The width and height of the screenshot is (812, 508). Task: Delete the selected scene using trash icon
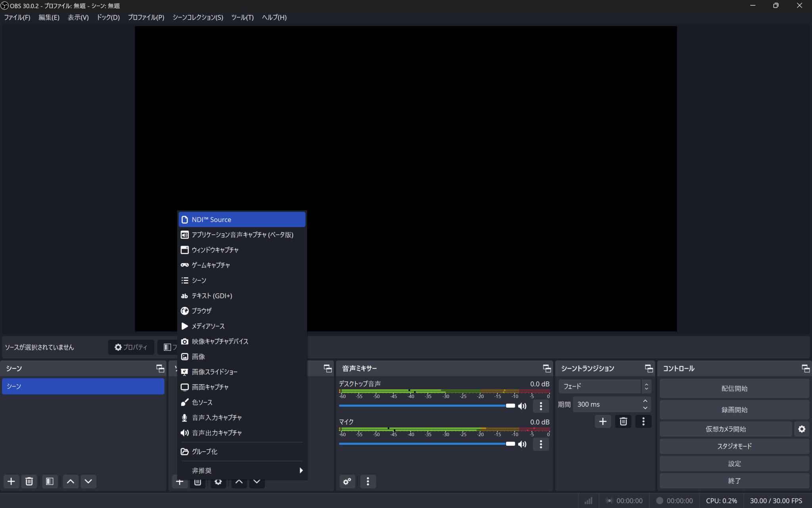pyautogui.click(x=29, y=481)
